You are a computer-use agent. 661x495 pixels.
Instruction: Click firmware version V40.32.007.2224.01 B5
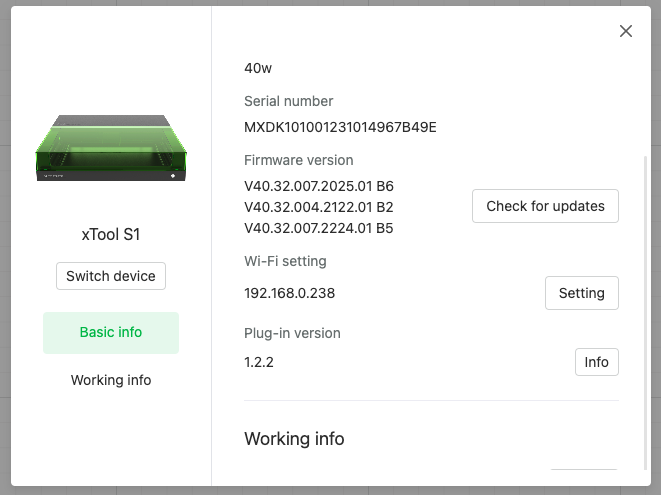pos(318,227)
